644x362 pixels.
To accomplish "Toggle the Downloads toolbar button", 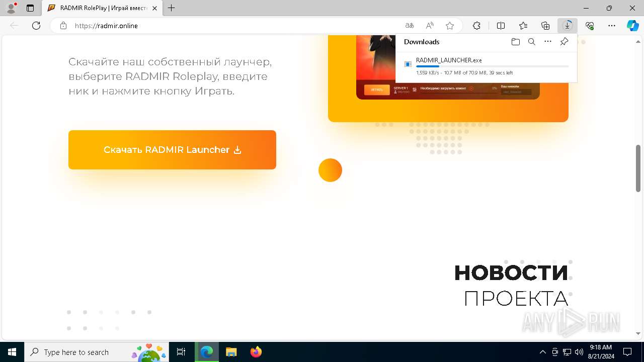I will [x=568, y=26].
